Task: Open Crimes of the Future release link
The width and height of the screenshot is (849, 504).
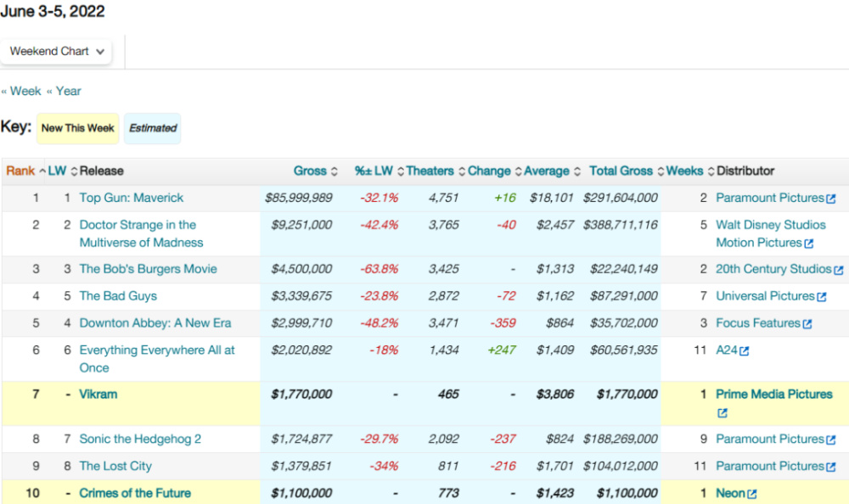Action: point(135,493)
